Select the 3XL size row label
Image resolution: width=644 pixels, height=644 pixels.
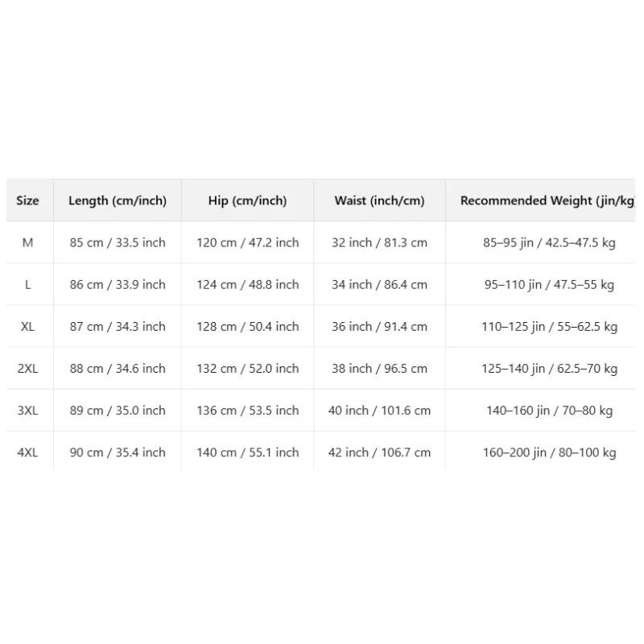tap(27, 411)
